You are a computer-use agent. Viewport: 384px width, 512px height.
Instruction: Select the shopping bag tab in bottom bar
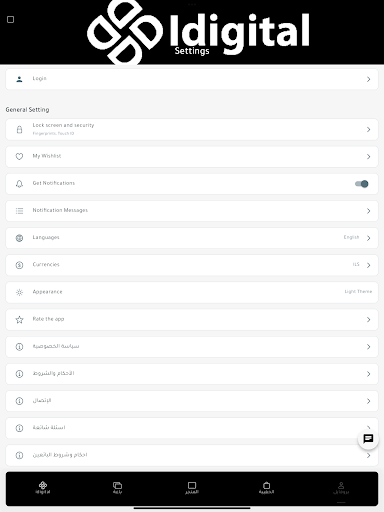(x=266, y=487)
